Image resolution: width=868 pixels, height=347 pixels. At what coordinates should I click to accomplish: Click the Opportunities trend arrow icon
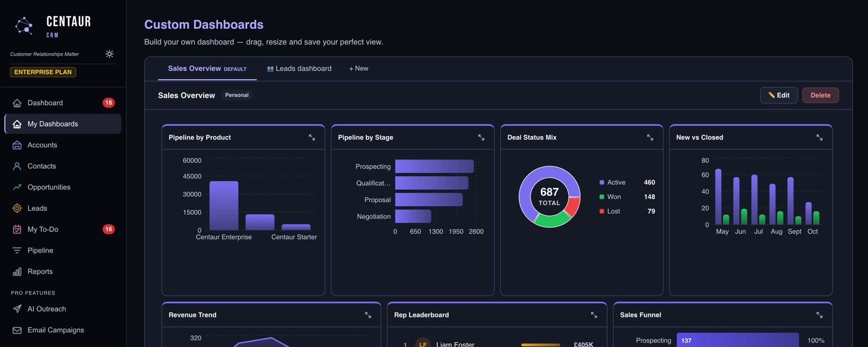[x=17, y=188]
